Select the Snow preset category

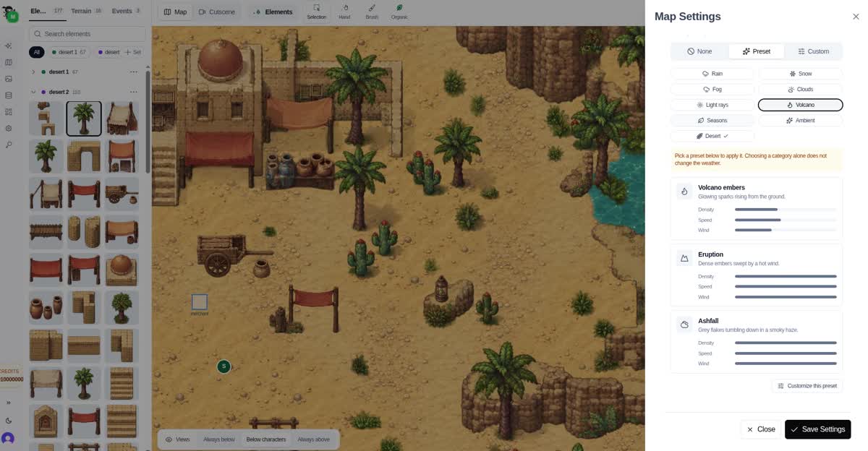pos(800,74)
